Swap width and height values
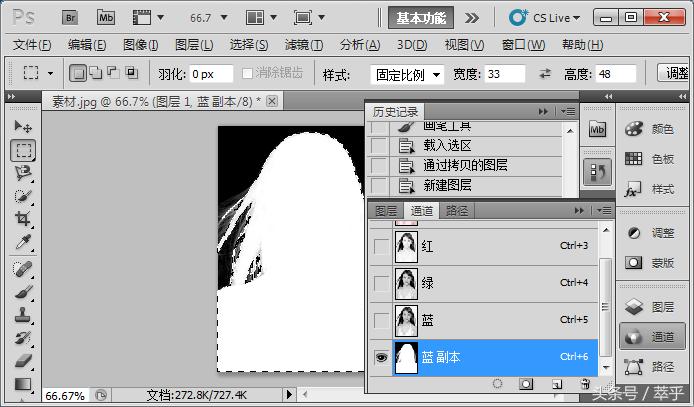The height and width of the screenshot is (407, 694). pos(545,73)
